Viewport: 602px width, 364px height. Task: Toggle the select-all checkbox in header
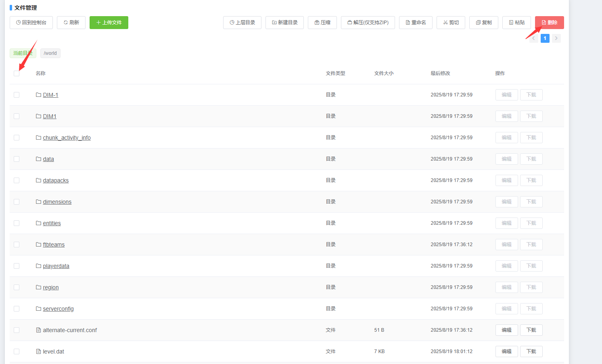click(17, 73)
